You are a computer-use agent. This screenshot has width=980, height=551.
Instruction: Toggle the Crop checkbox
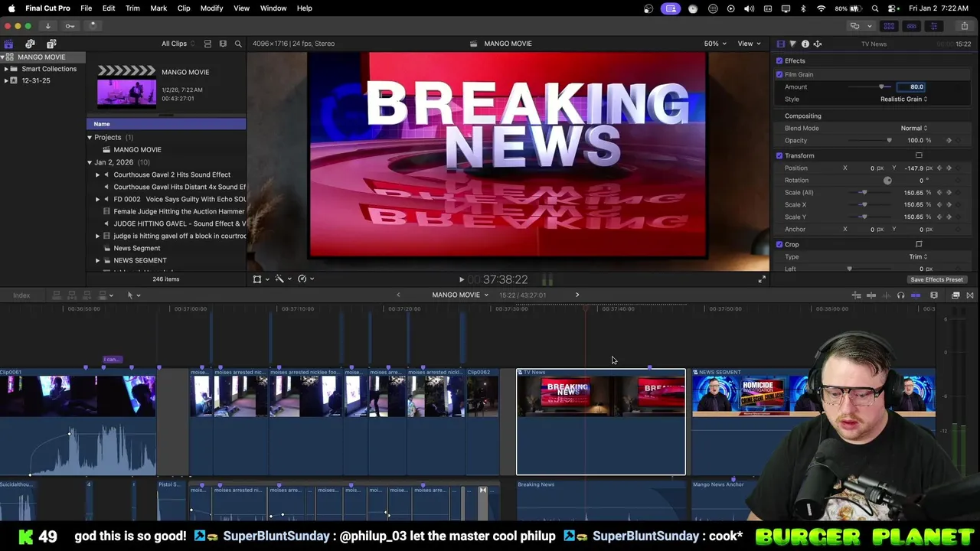coord(779,244)
